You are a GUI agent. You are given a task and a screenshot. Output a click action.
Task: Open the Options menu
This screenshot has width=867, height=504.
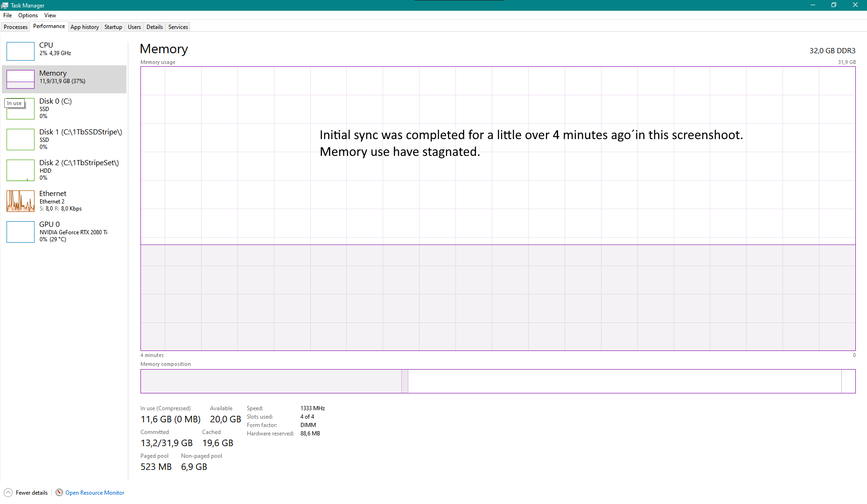(x=28, y=15)
